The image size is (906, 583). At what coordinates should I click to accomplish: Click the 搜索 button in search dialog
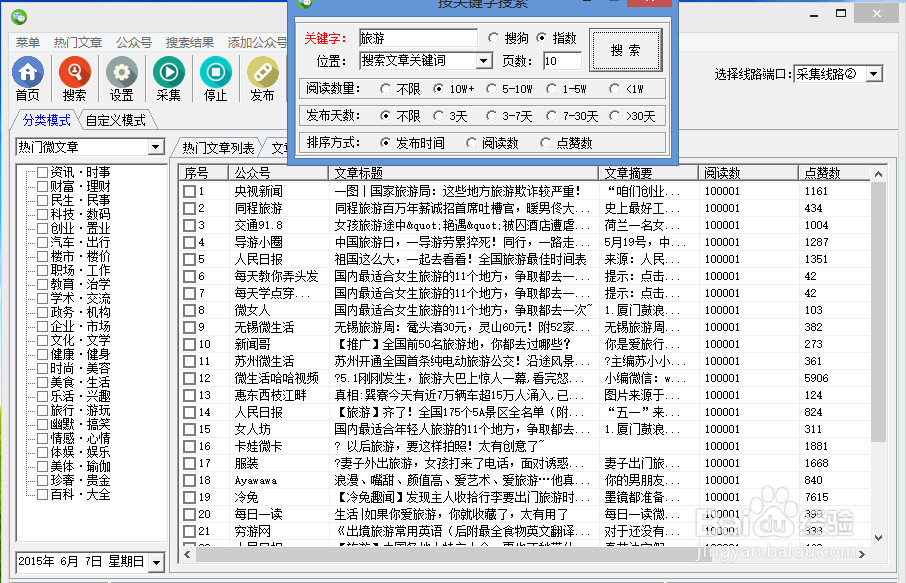[626, 50]
